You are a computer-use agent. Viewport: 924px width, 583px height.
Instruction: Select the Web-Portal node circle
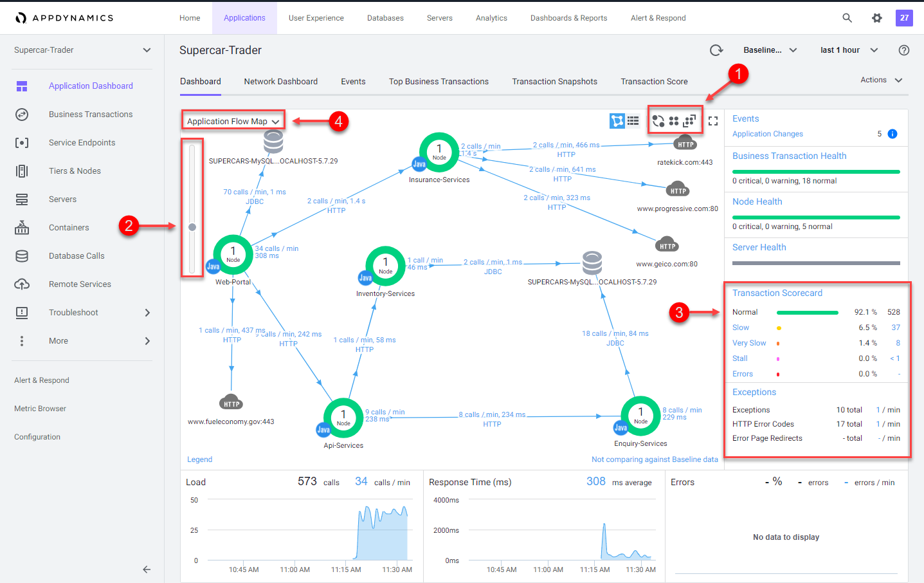pos(233,255)
